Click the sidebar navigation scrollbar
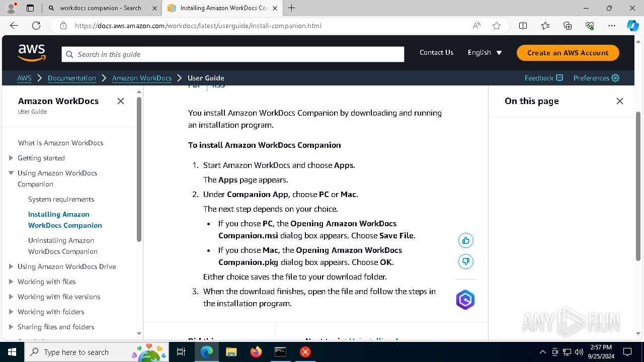The height and width of the screenshot is (362, 644). click(139, 169)
